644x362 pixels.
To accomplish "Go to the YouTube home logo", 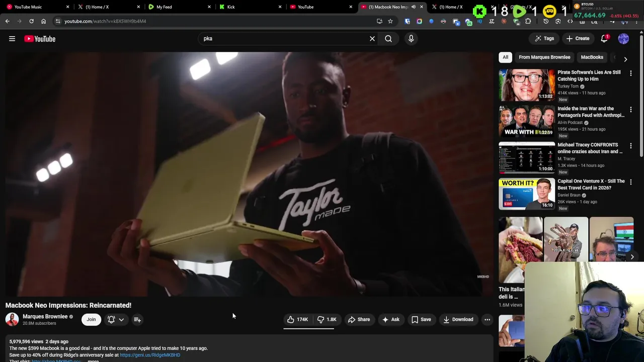I will (x=40, y=39).
